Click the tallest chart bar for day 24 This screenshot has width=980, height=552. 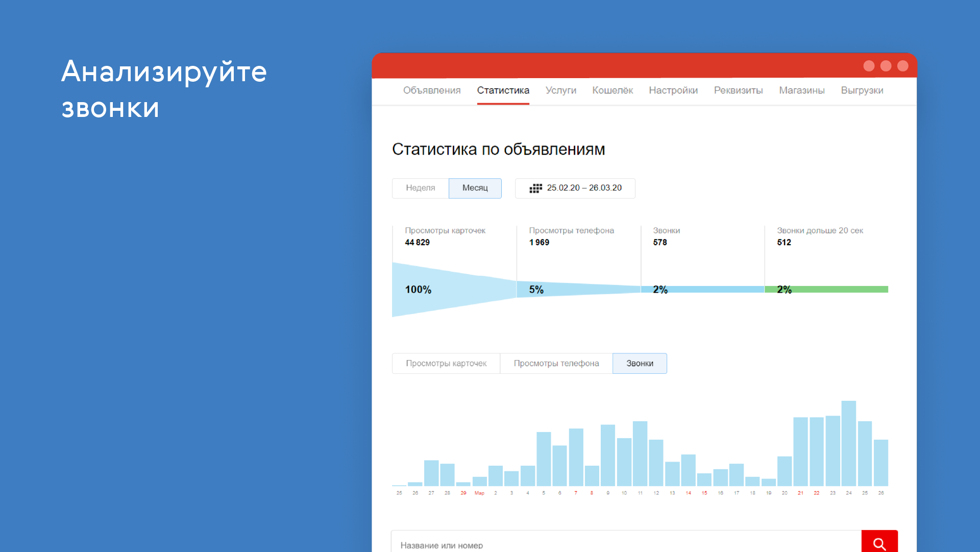(849, 443)
